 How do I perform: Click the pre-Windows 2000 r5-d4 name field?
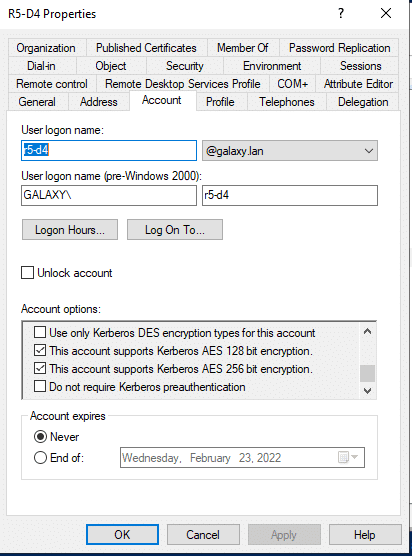[x=290, y=195]
